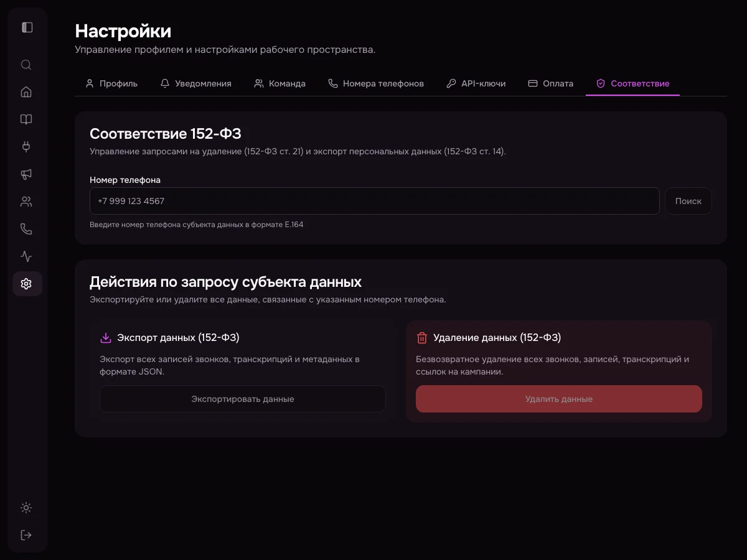Screen dimensions: 747x560
Task: Toggle the light theme with the sun icon
Action: click(26, 507)
